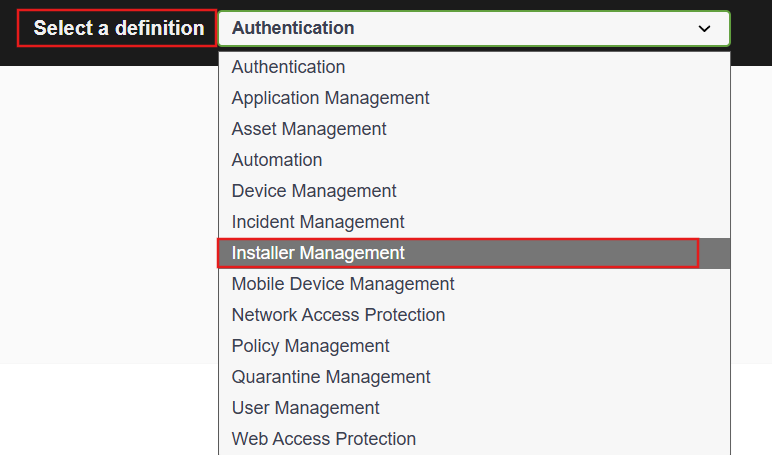Screen dimensions: 772x476
Task: Pick the Policy Management definition
Action: click(x=310, y=346)
